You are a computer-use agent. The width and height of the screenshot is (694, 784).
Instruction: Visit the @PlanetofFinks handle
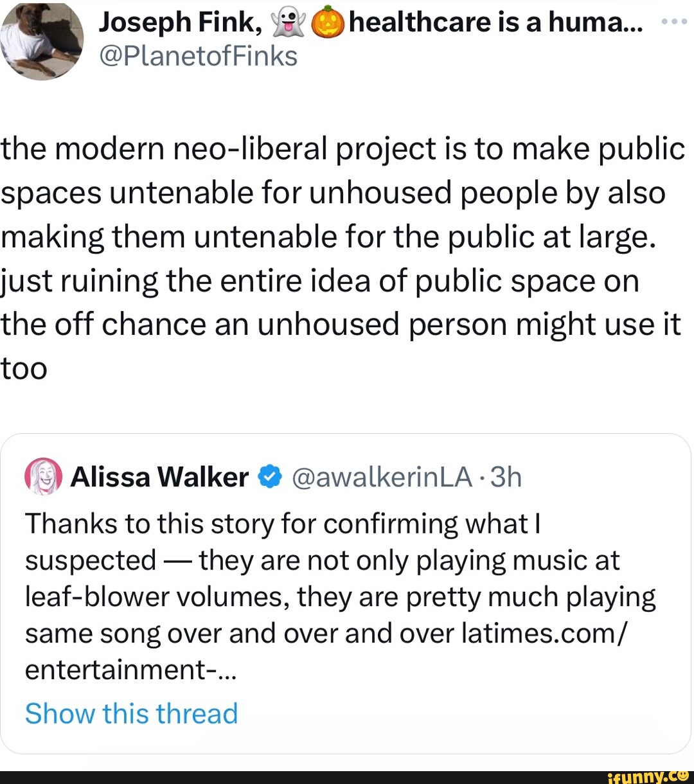pyautogui.click(x=198, y=56)
